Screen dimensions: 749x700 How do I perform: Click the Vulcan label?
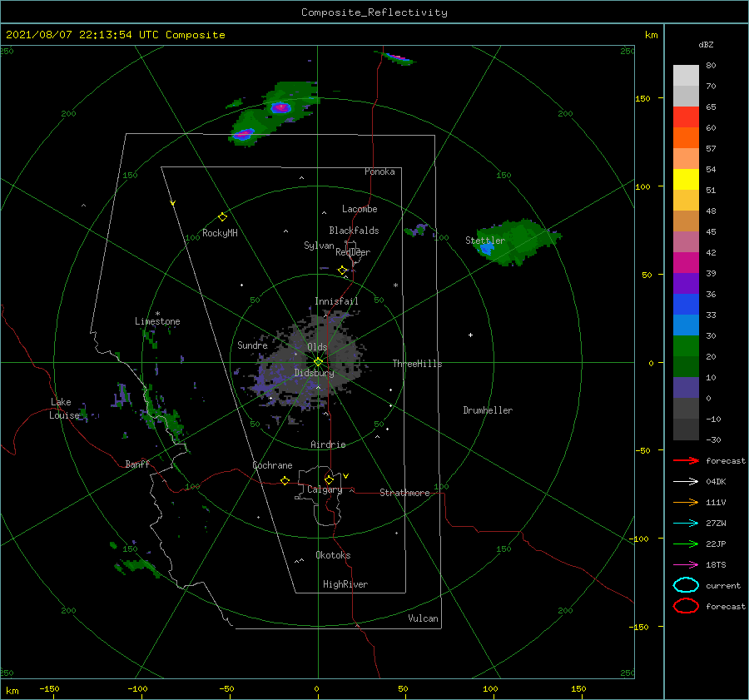tap(423, 618)
